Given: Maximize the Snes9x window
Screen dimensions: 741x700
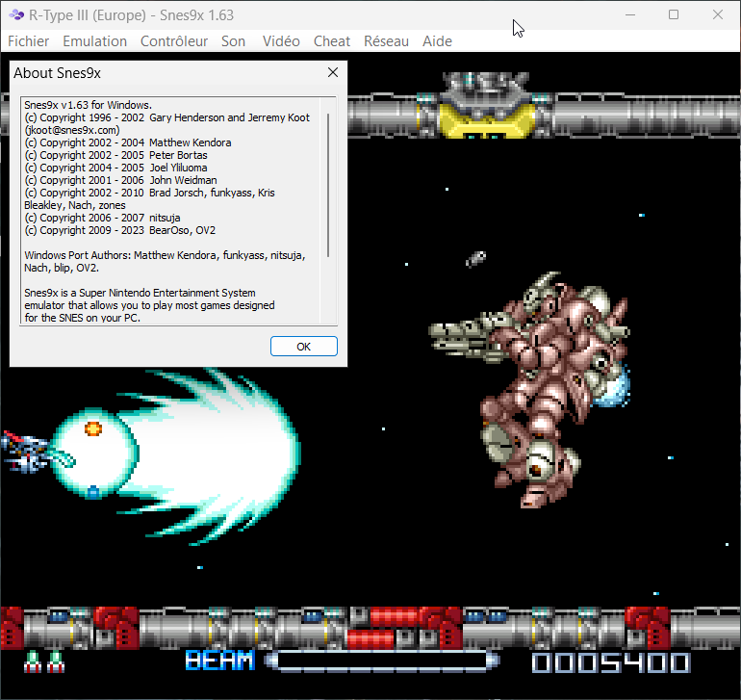Looking at the screenshot, I should (674, 15).
